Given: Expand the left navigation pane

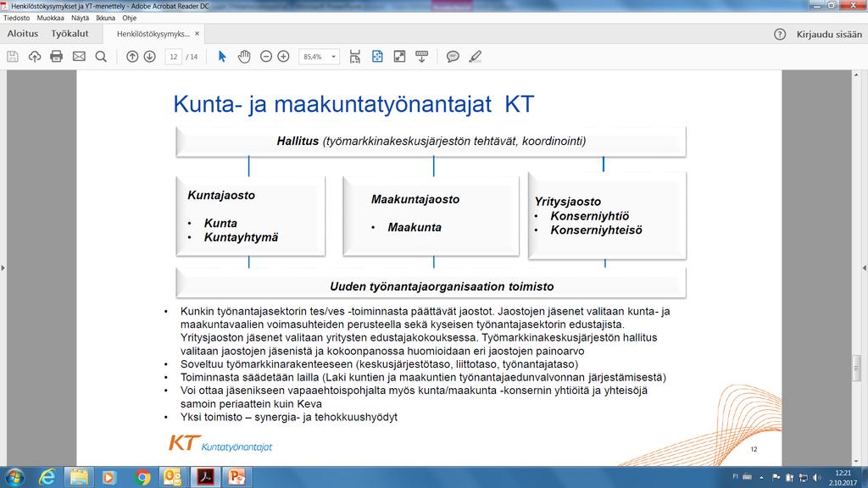Looking at the screenshot, I should tap(3, 268).
